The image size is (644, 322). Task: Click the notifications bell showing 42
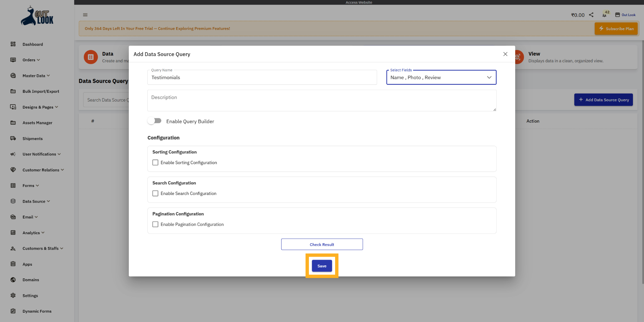pyautogui.click(x=605, y=15)
